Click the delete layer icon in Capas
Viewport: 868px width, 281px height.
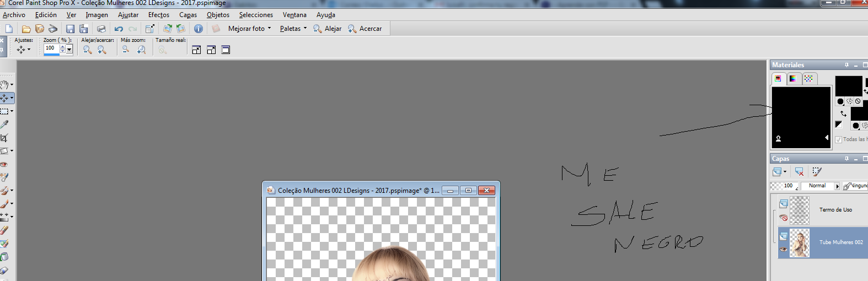pos(799,172)
